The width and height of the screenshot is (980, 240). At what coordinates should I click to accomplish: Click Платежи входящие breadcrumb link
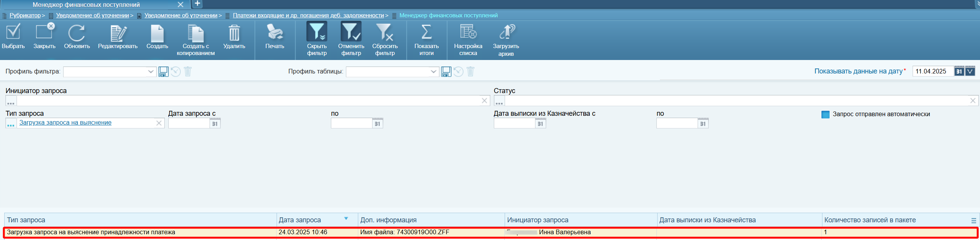pos(308,15)
